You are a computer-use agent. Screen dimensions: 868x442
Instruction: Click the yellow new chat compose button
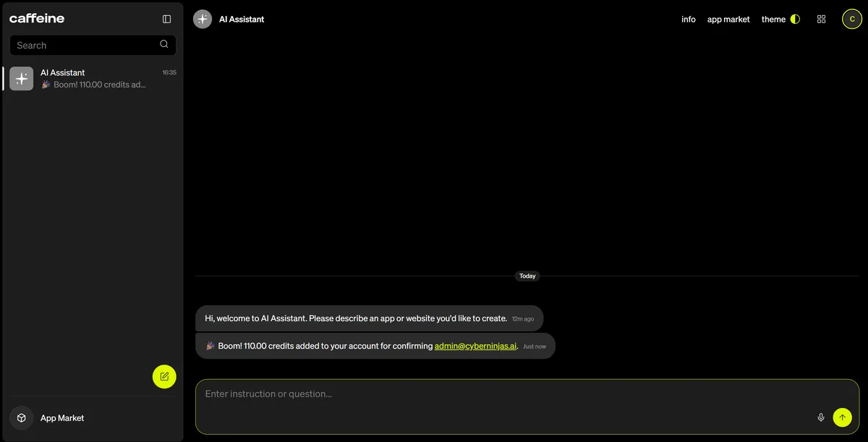coord(164,376)
